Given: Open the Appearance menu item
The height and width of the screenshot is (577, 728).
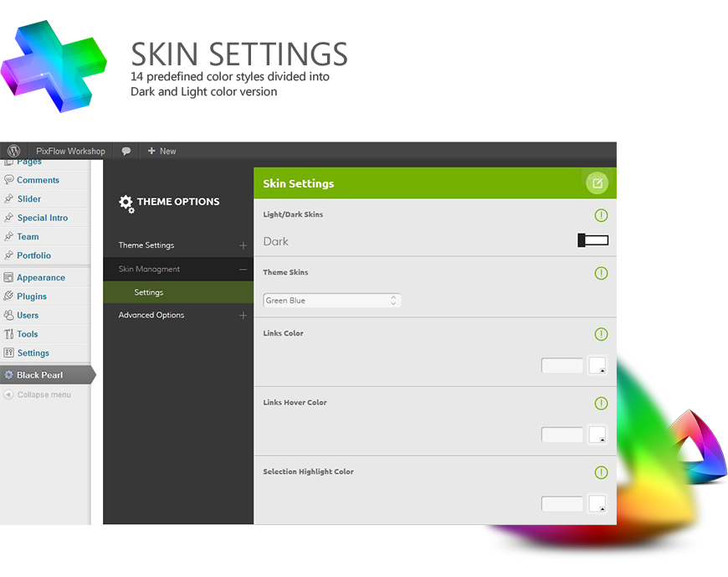Looking at the screenshot, I should click(40, 278).
